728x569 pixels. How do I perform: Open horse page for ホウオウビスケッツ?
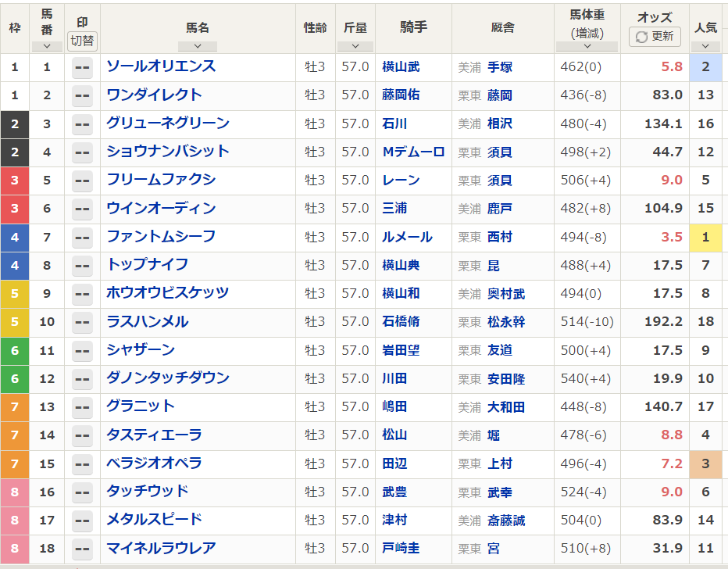[x=168, y=293]
